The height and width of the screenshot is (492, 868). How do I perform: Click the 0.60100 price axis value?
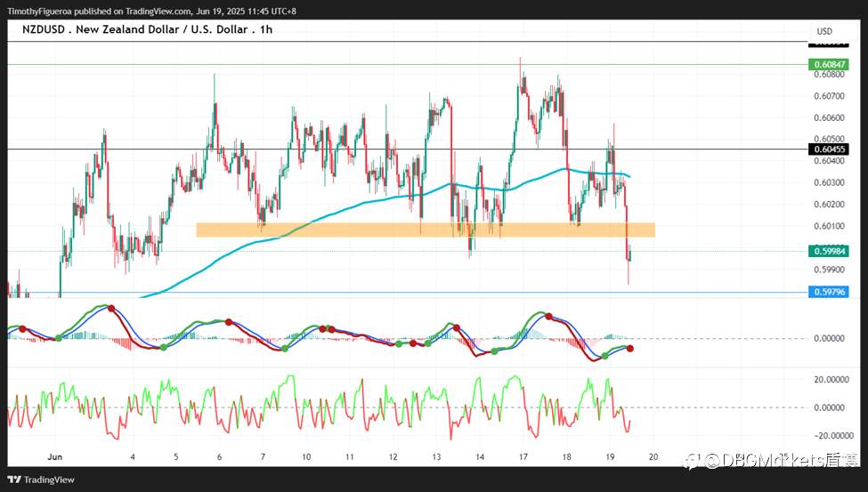click(x=829, y=226)
